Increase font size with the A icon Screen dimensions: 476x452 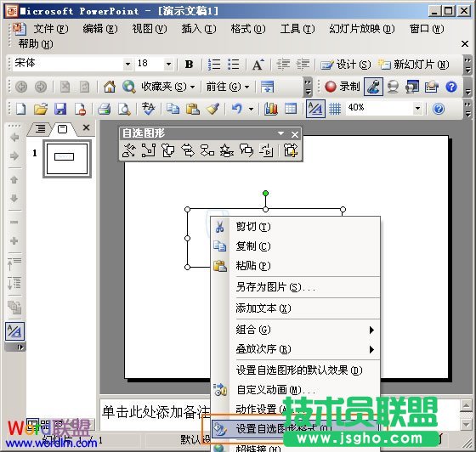tap(258, 65)
